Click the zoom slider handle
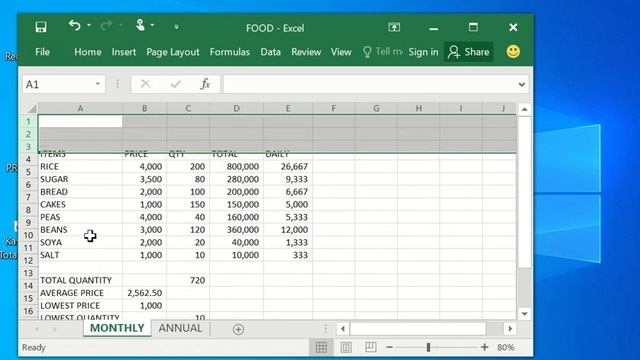The height and width of the screenshot is (360, 640). pyautogui.click(x=428, y=347)
